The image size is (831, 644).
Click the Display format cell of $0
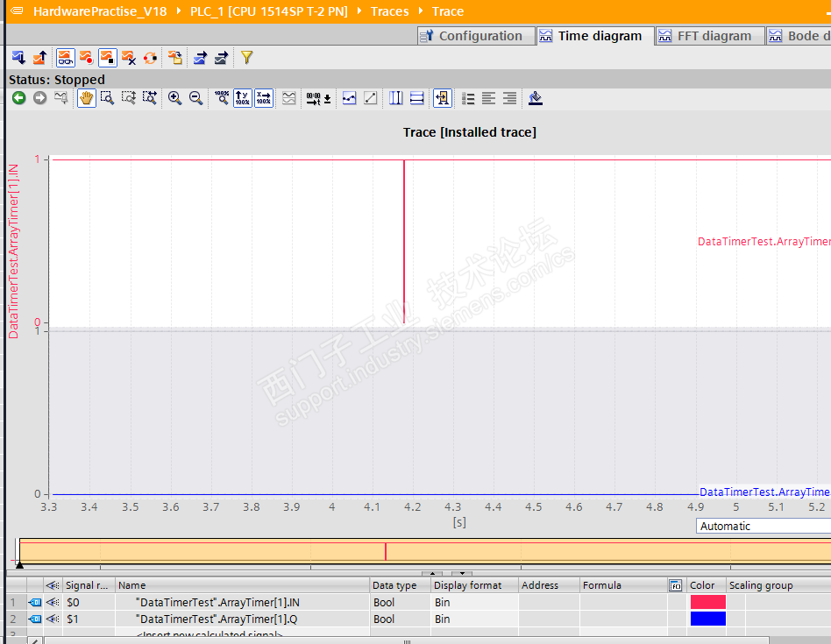pyautogui.click(x=474, y=602)
